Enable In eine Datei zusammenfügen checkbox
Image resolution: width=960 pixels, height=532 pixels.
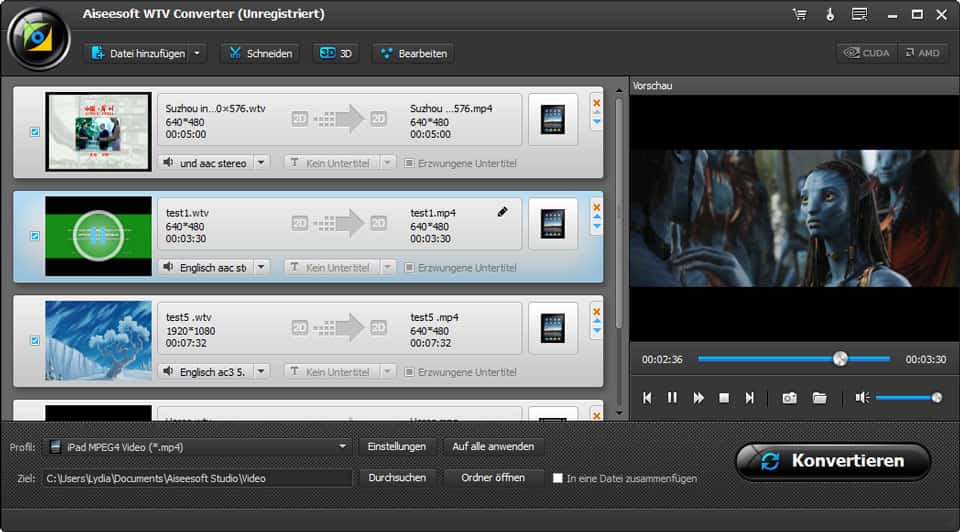(x=558, y=478)
